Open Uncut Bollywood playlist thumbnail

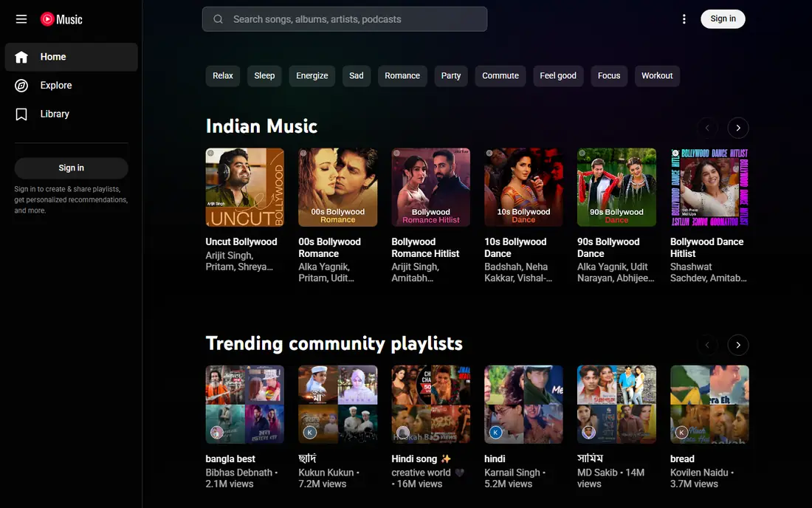coord(245,188)
